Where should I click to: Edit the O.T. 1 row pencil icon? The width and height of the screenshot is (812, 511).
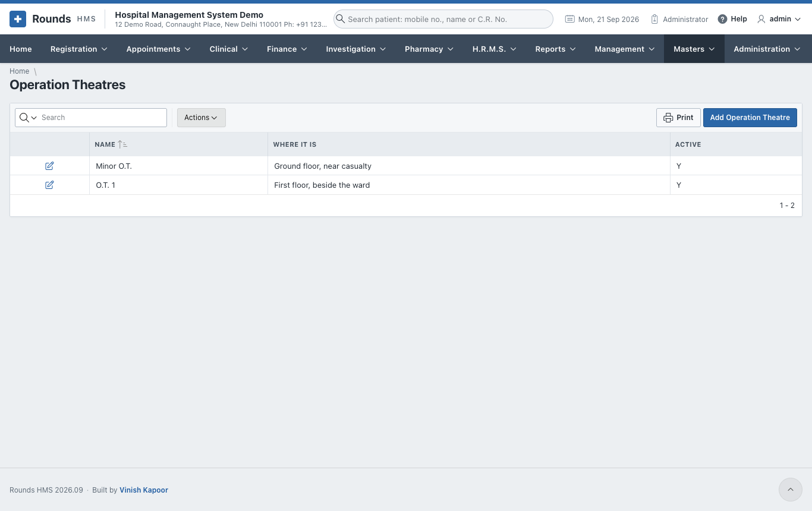click(x=49, y=185)
